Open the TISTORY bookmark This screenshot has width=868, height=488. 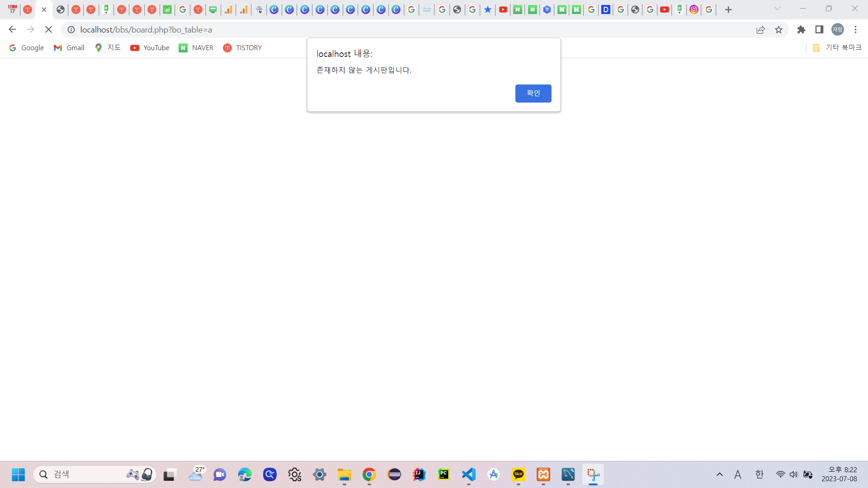tap(242, 48)
